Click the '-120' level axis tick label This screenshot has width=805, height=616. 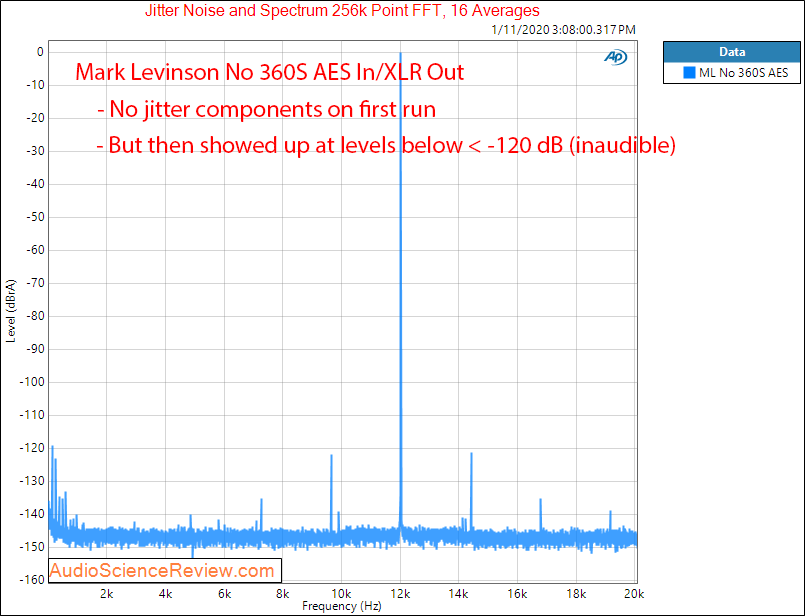click(32, 448)
